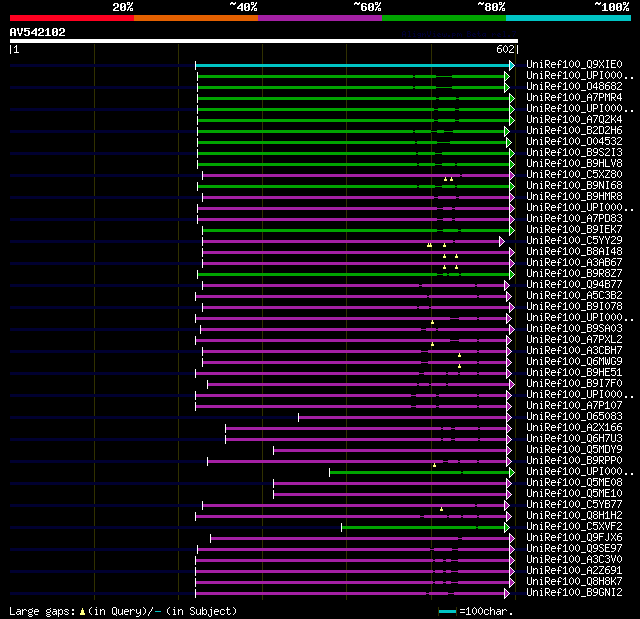Click the green alignment bar for B9R8Z7
The height and width of the screenshot is (619, 640).
point(353,275)
